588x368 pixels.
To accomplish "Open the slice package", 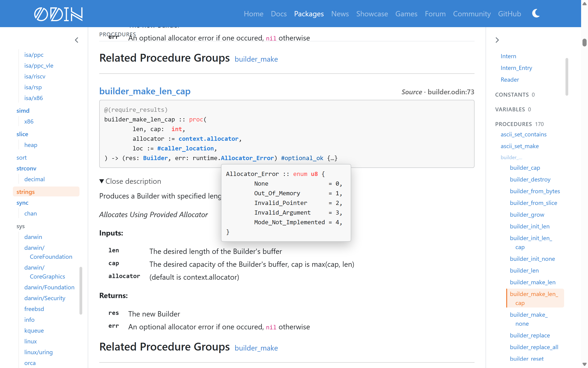I will (22, 134).
